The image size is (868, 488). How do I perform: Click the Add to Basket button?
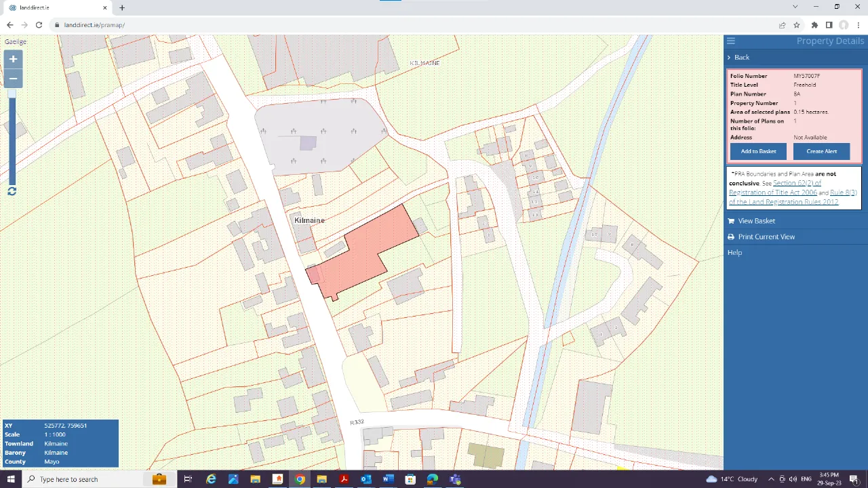pos(757,151)
